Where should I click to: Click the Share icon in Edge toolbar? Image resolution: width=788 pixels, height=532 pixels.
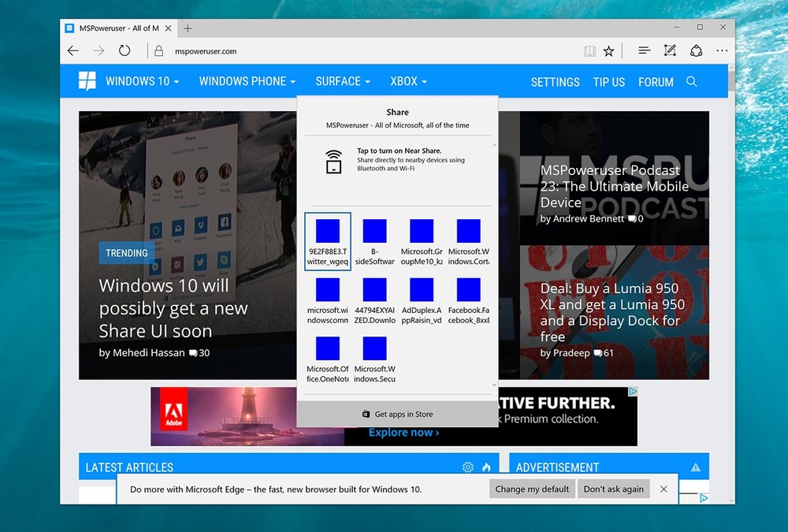696,50
